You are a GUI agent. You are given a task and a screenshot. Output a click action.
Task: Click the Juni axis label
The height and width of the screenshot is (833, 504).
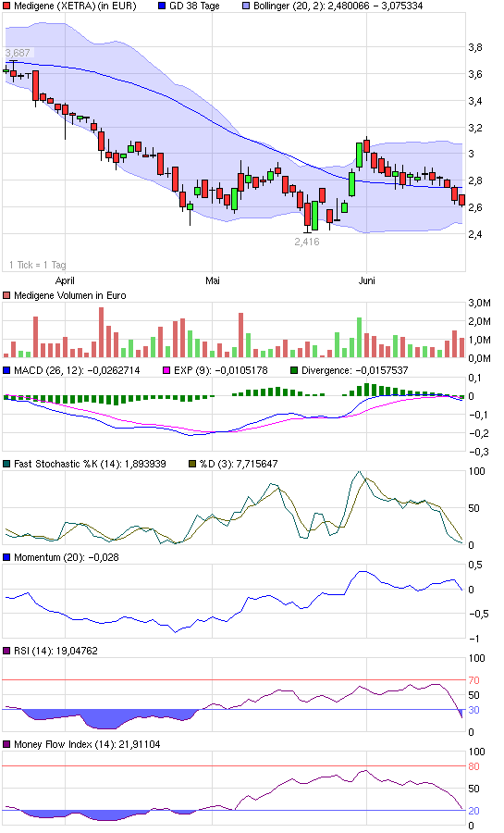click(x=366, y=280)
